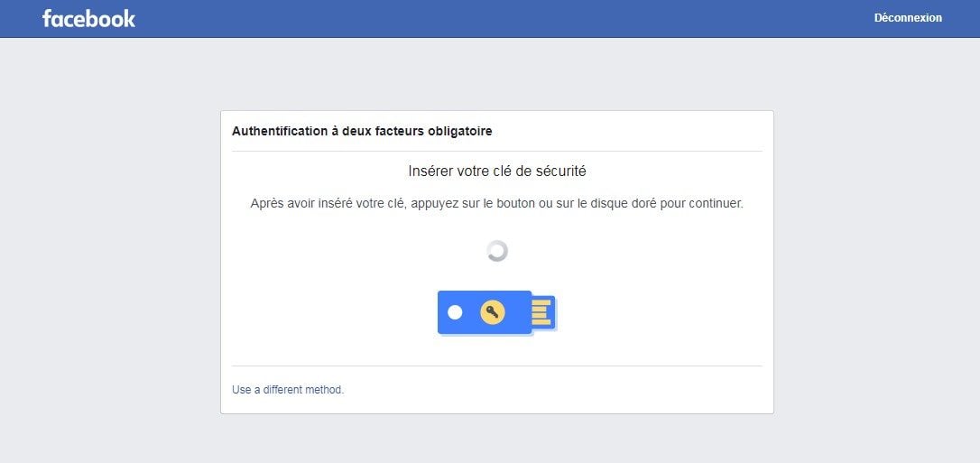Image resolution: width=980 pixels, height=463 pixels.
Task: Choose "Use a different method."
Action: click(288, 389)
